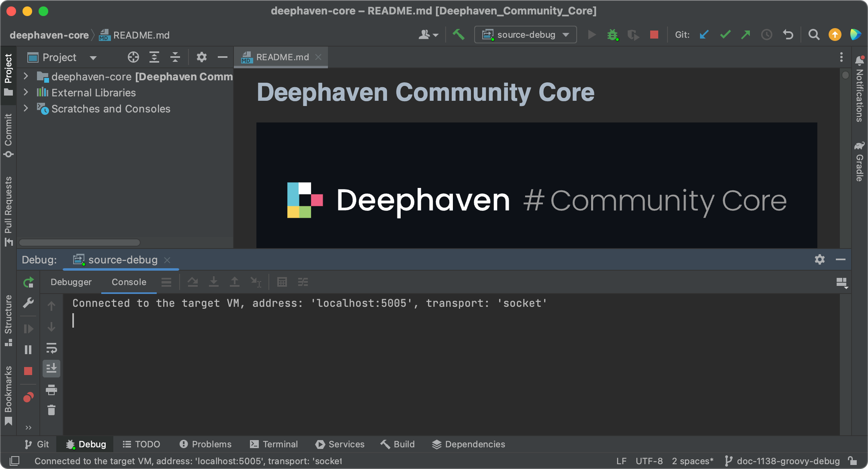The width and height of the screenshot is (868, 469).
Task: Click the Build project hammer icon
Action: [459, 35]
